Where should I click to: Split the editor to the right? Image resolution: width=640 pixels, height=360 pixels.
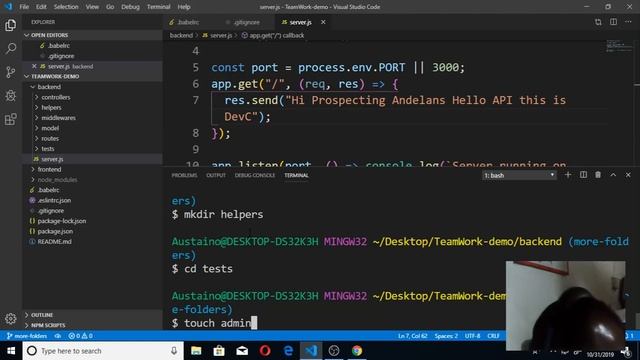pyautogui.click(x=613, y=22)
